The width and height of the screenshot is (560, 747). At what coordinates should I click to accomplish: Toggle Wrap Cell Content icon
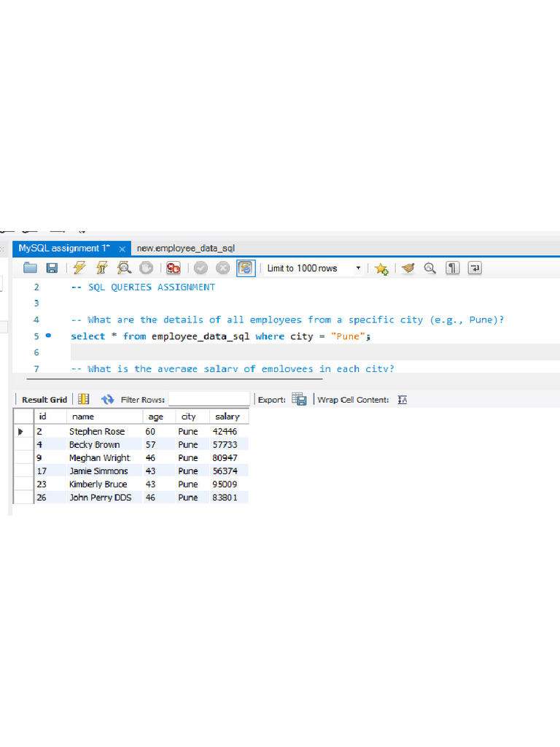coord(402,400)
